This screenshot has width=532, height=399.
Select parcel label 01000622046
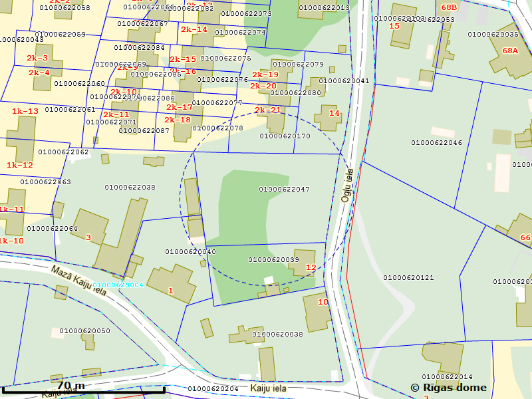pos(436,143)
